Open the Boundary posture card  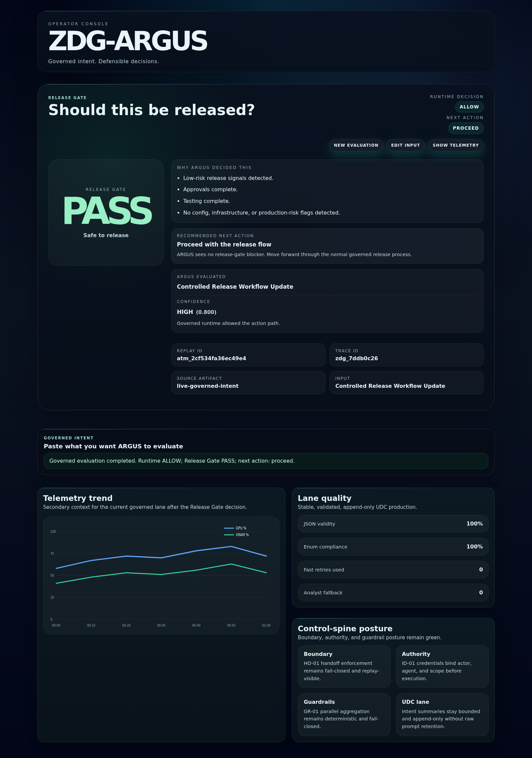coord(344,666)
